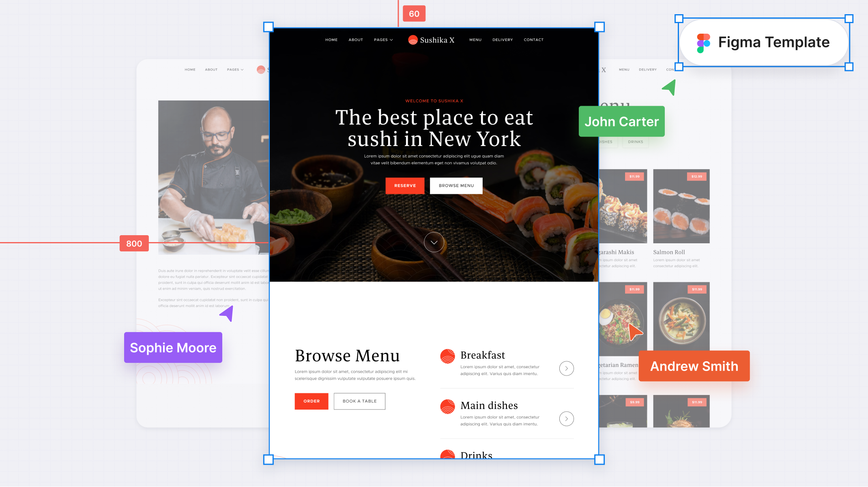Select the ORDER button in Browse Menu section

[x=311, y=401]
